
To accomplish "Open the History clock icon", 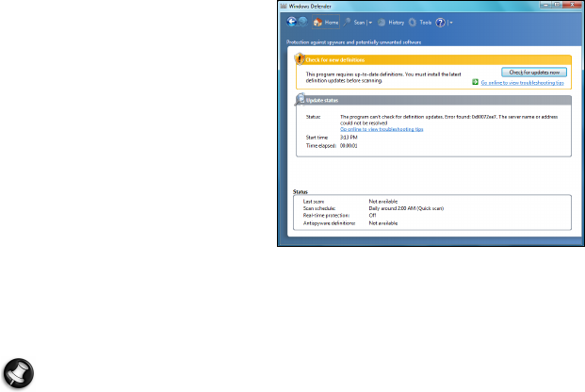I will pyautogui.click(x=382, y=23).
